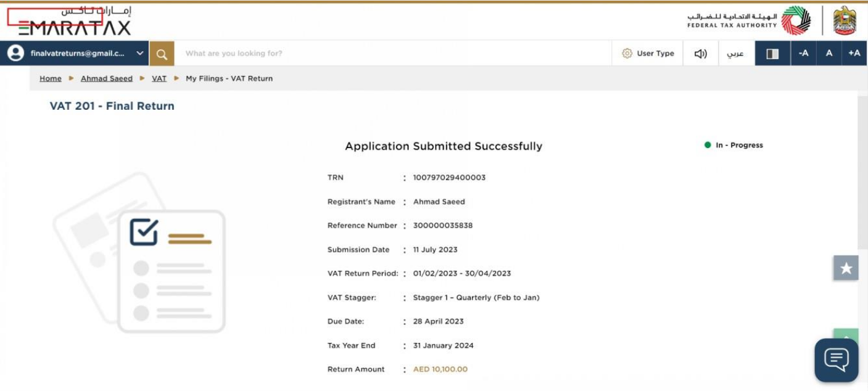The height and width of the screenshot is (391, 868).
Task: Click the Federal Tax Authority logo
Action: (750, 21)
